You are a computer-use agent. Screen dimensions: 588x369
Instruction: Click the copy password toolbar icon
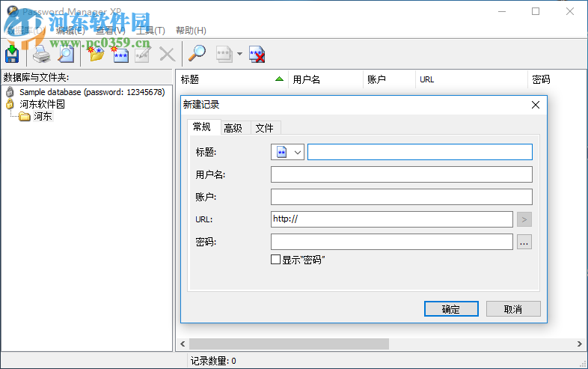point(224,54)
